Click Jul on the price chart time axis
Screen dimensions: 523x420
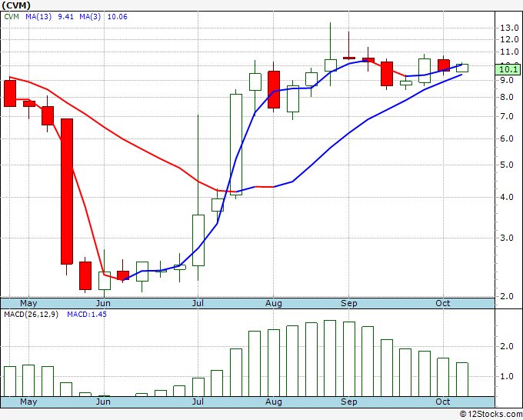point(198,303)
